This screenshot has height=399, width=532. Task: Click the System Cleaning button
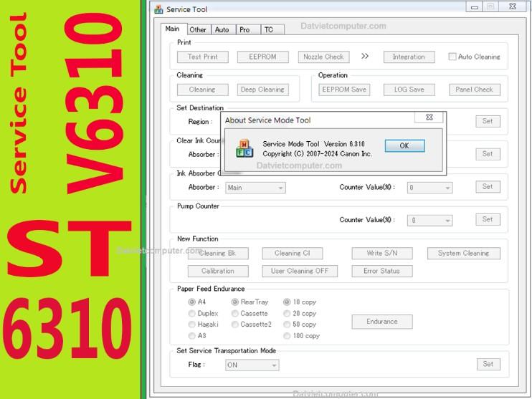[463, 254]
